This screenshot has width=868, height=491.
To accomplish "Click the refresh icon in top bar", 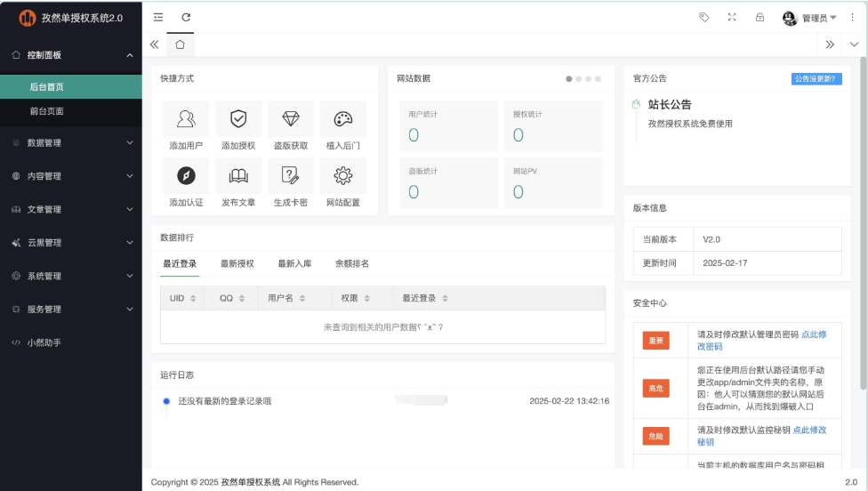I will tap(186, 17).
